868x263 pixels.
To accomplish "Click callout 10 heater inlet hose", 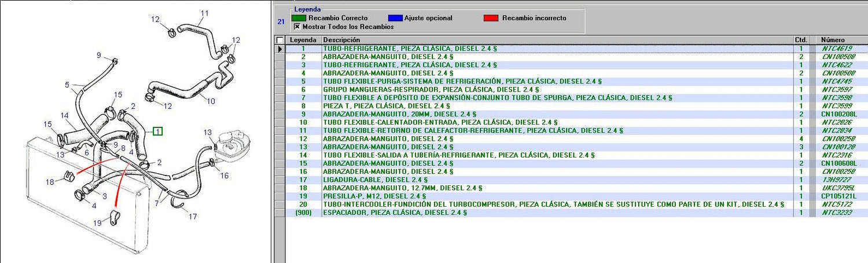I will pos(211,101).
